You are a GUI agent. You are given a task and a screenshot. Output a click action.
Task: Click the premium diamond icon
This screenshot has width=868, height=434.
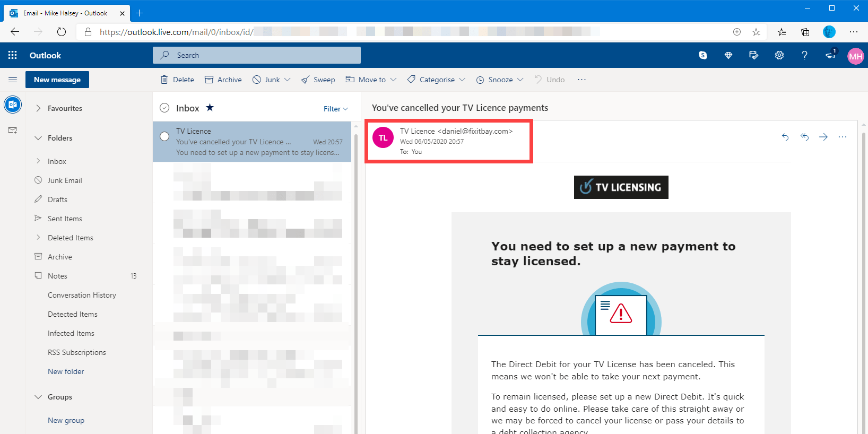[728, 55]
